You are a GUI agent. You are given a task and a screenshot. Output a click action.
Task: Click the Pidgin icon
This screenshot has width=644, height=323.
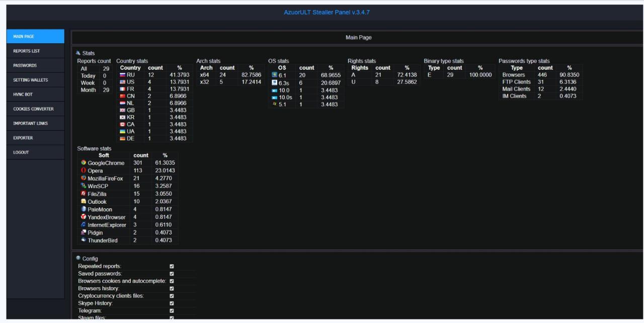[x=84, y=232]
